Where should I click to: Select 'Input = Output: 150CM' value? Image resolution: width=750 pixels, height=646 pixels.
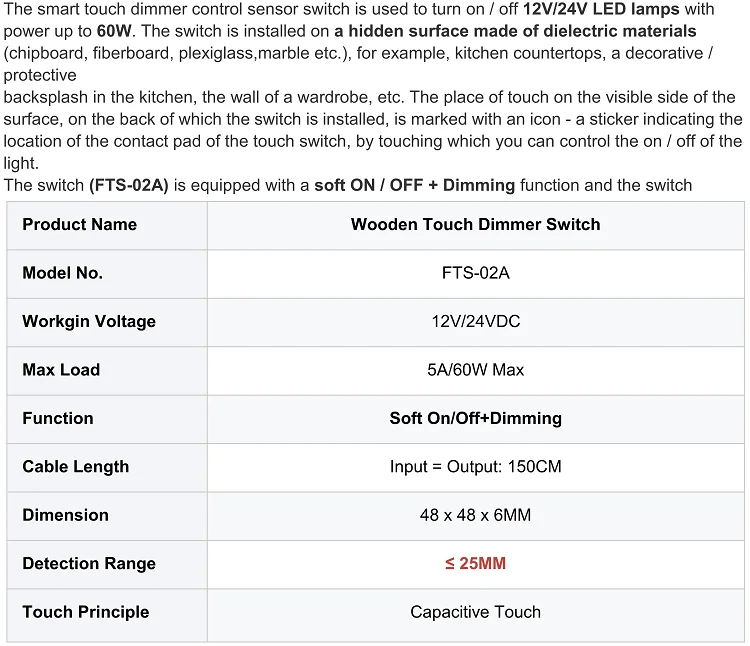pyautogui.click(x=475, y=467)
